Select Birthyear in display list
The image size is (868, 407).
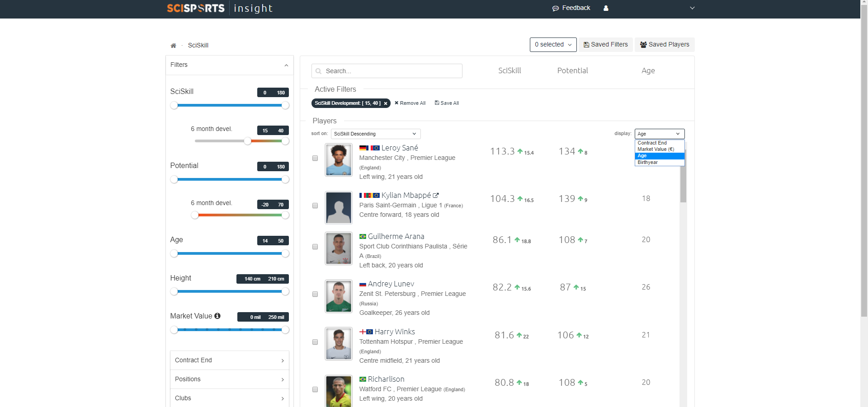pos(660,162)
